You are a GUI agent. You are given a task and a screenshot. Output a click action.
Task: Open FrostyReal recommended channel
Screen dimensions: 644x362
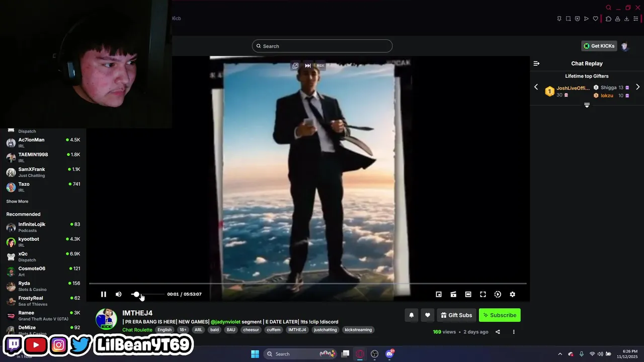43,301
